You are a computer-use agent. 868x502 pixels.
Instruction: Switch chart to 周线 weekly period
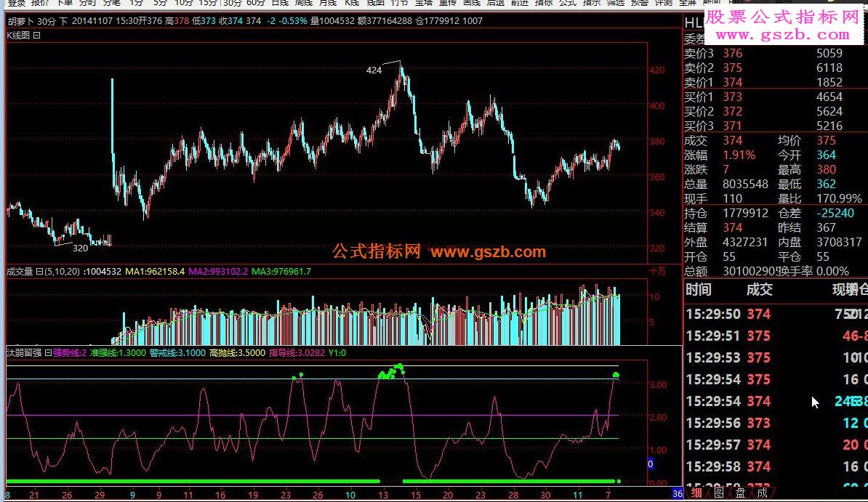[303, 3]
